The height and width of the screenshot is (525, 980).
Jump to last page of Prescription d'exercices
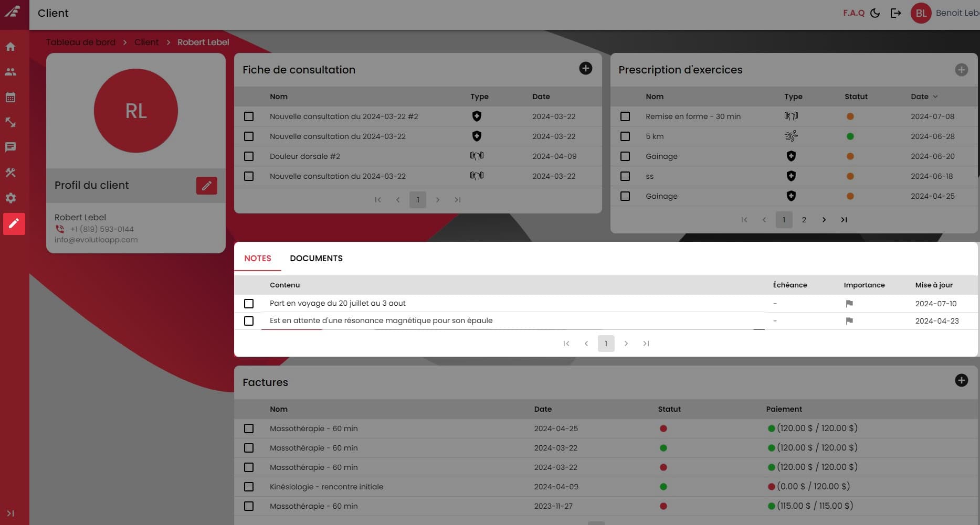pyautogui.click(x=844, y=220)
